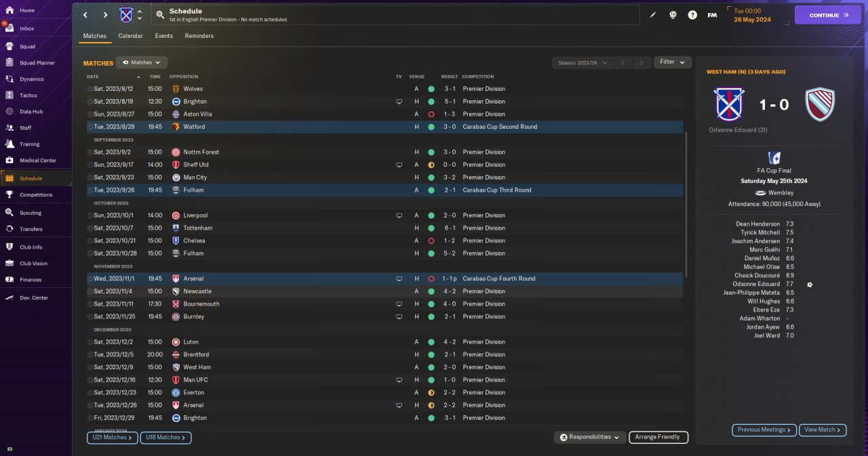Click the Continue button

tap(828, 15)
